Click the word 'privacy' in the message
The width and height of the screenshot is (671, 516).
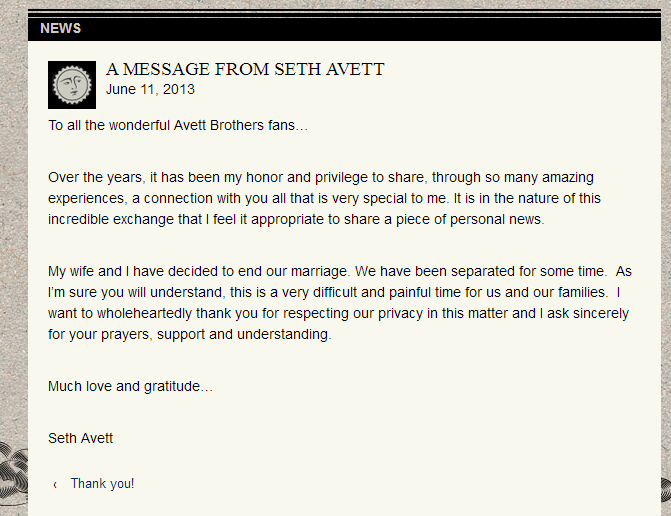click(400, 313)
